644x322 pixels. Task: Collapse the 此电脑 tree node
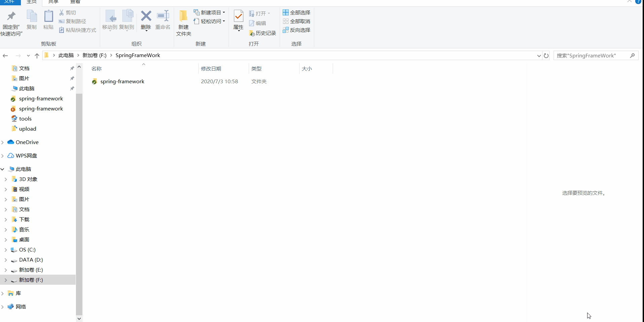[3, 169]
